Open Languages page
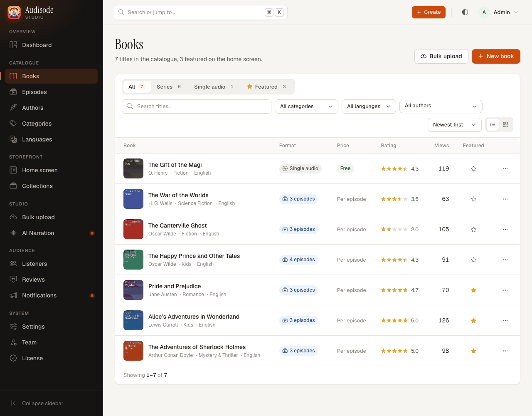This screenshot has height=416, width=532. click(52, 139)
